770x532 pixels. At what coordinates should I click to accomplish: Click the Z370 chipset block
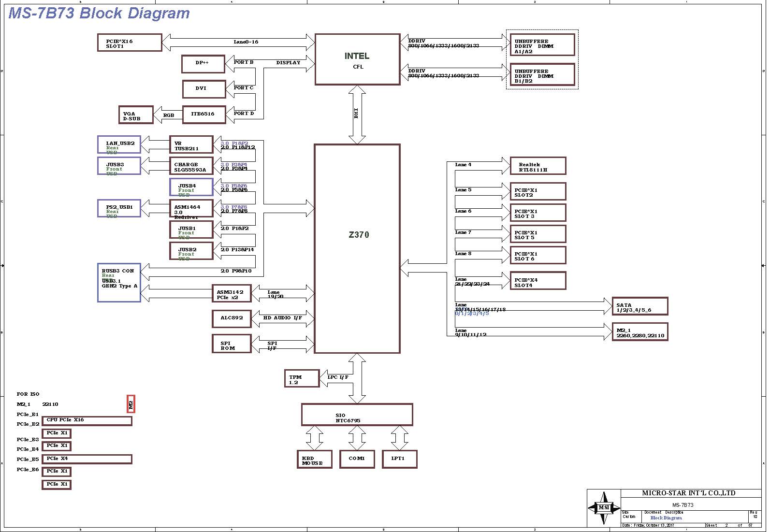pyautogui.click(x=357, y=248)
